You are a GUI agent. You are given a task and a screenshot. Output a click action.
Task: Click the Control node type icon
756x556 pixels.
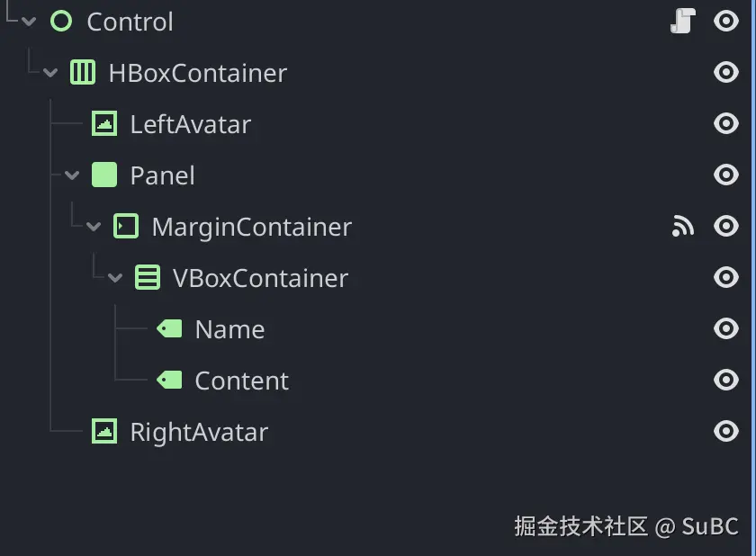point(61,21)
